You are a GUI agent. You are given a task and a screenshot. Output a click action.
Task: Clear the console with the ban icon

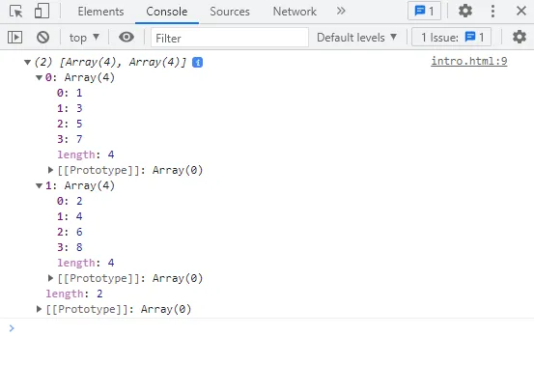[x=42, y=37]
